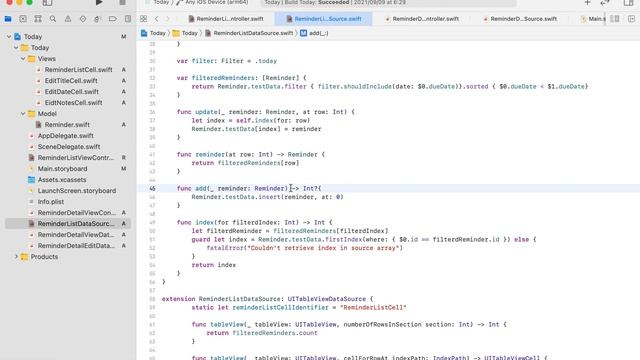
Task: Collapse the Views group
Action: (x=23, y=59)
